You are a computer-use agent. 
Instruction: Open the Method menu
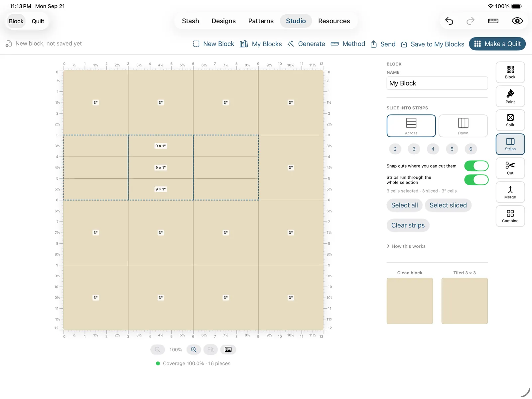click(348, 44)
